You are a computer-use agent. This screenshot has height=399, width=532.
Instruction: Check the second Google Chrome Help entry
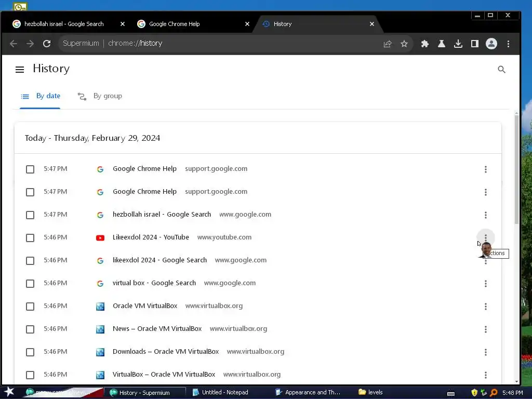(30, 192)
